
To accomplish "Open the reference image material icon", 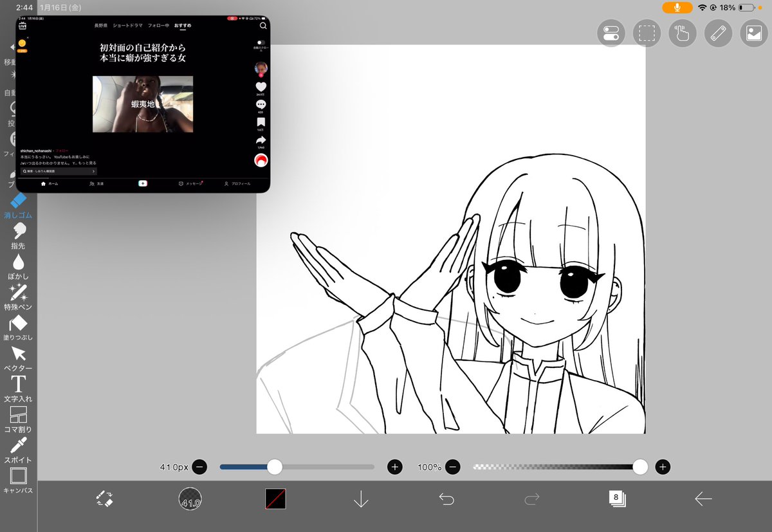I will tap(755, 33).
